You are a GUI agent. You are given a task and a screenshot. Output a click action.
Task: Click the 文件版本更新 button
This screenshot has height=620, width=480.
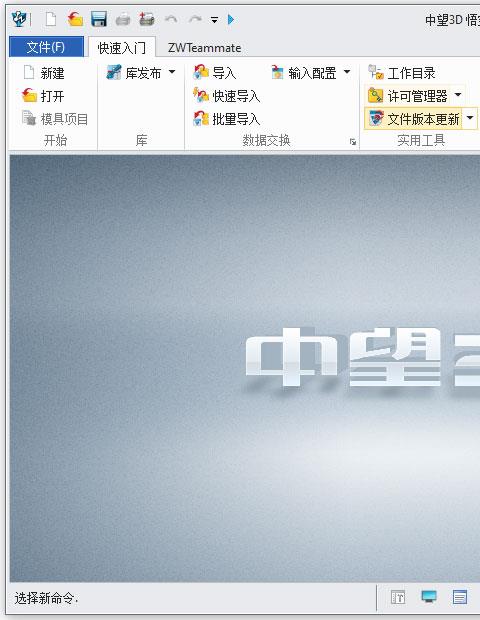[x=413, y=119]
